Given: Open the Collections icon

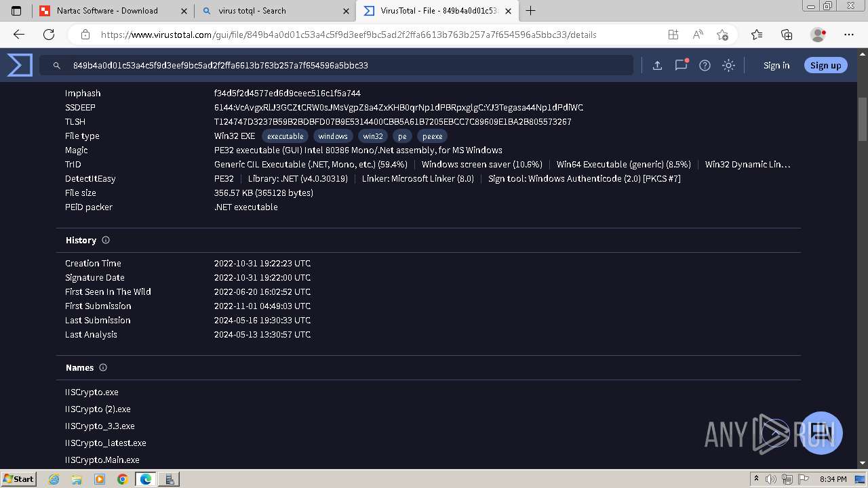Looking at the screenshot, I should tap(787, 35).
